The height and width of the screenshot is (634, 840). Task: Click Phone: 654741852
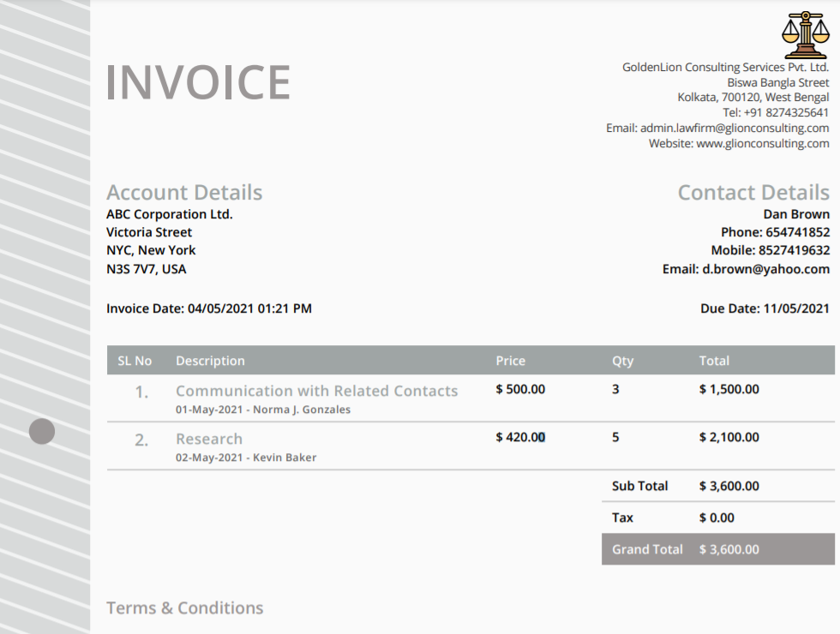point(775,232)
